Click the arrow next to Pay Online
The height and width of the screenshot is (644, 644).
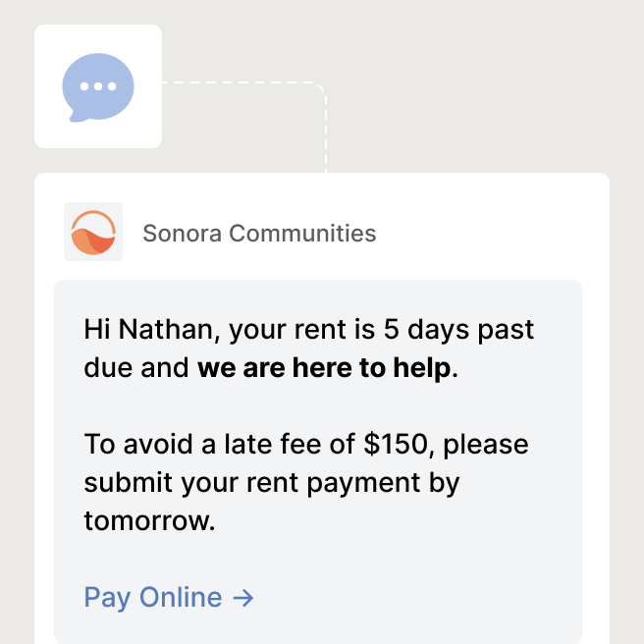pyautogui.click(x=243, y=598)
